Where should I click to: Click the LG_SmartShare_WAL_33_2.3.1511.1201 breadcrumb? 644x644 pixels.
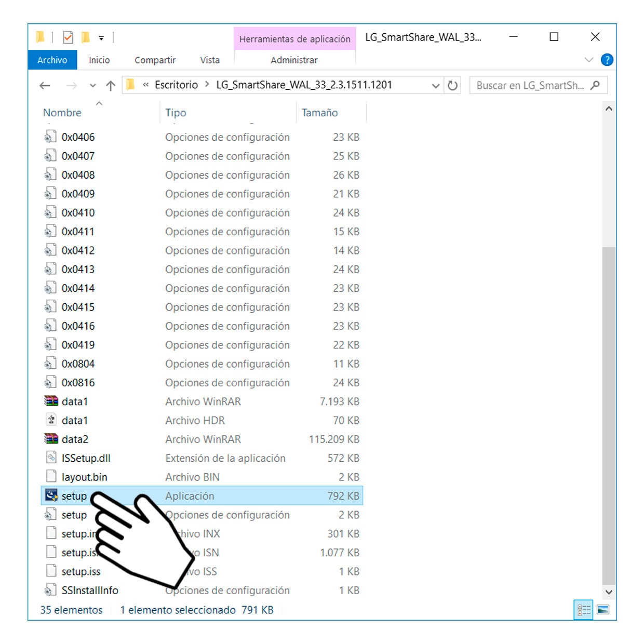304,85
